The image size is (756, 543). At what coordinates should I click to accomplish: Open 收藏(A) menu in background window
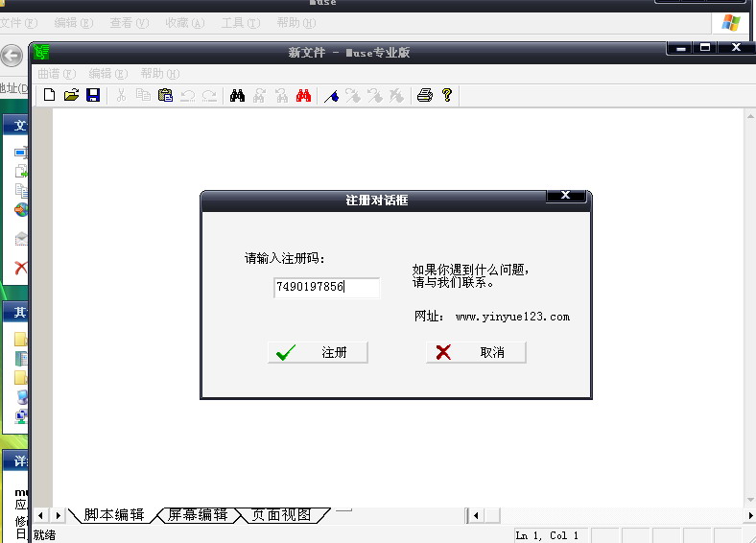tap(184, 23)
